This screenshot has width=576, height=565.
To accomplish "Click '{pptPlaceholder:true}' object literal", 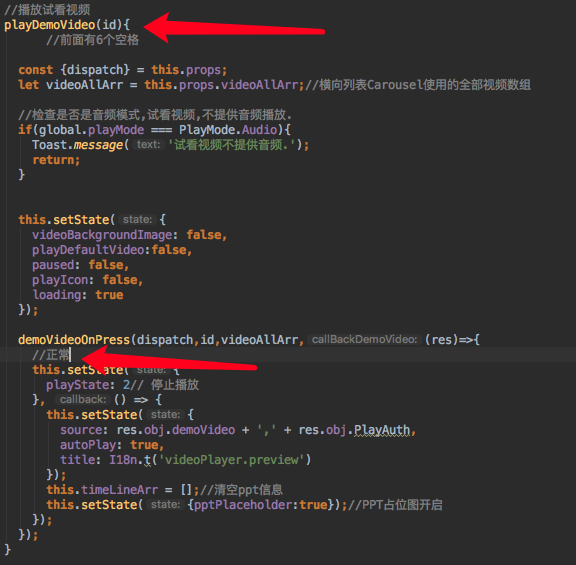I will pos(260,505).
